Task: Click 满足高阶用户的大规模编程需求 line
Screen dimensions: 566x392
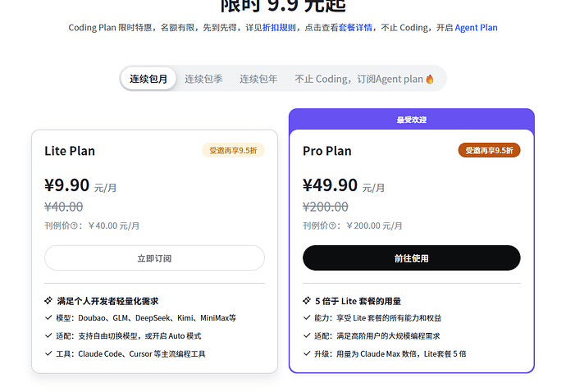Action: [x=377, y=336]
